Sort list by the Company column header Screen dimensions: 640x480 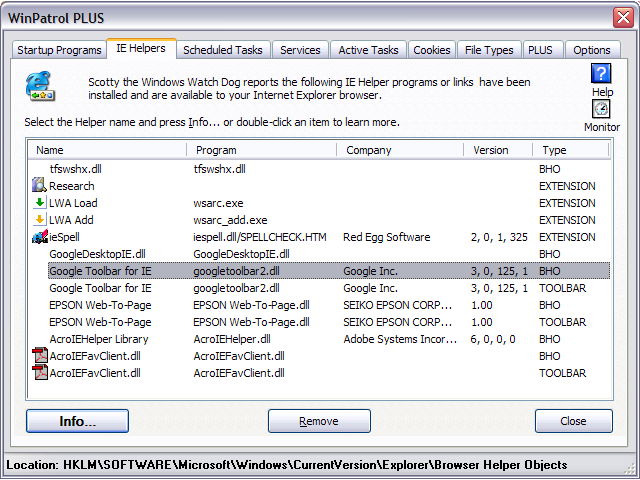tap(400, 150)
